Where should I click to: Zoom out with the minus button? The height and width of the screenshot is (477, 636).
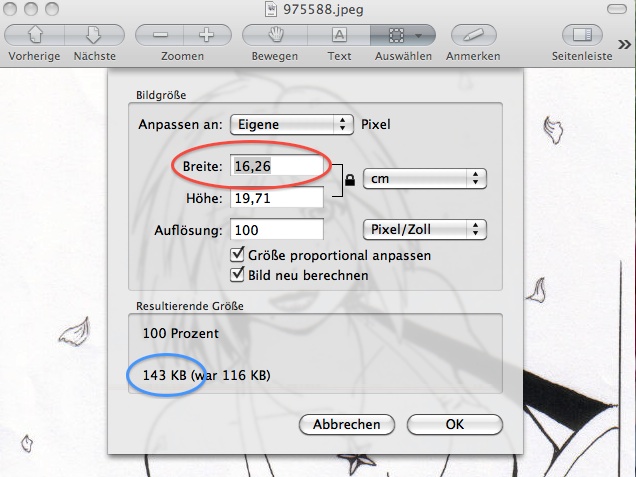(160, 34)
